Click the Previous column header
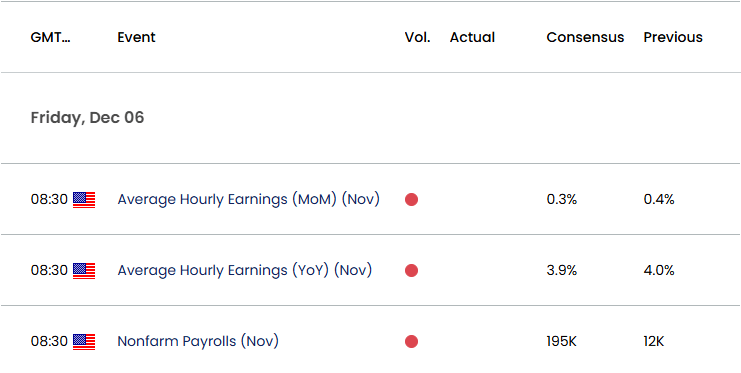This screenshot has width=741, height=373. click(673, 37)
